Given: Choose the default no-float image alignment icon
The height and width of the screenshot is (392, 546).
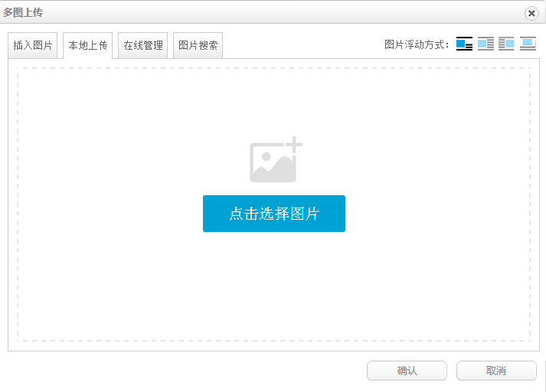Looking at the screenshot, I should coord(464,44).
